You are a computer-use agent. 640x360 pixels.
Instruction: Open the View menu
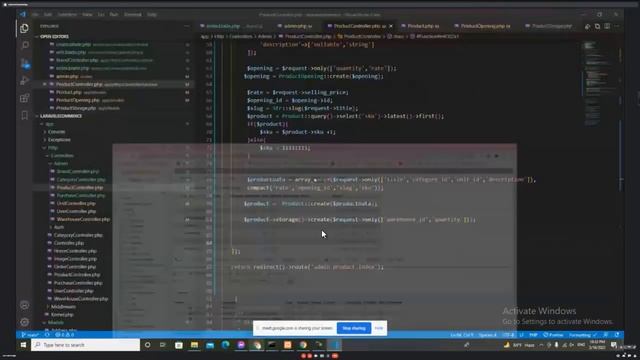87,14
